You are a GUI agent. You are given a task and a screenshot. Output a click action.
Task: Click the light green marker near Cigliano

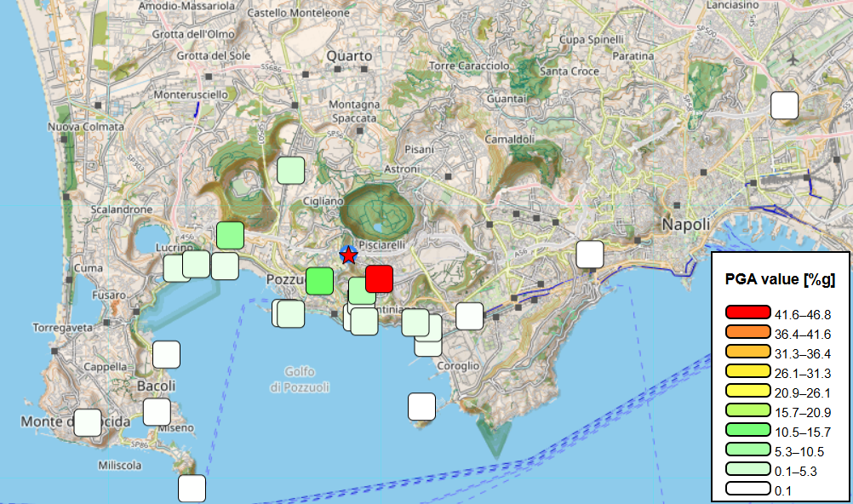tap(289, 169)
